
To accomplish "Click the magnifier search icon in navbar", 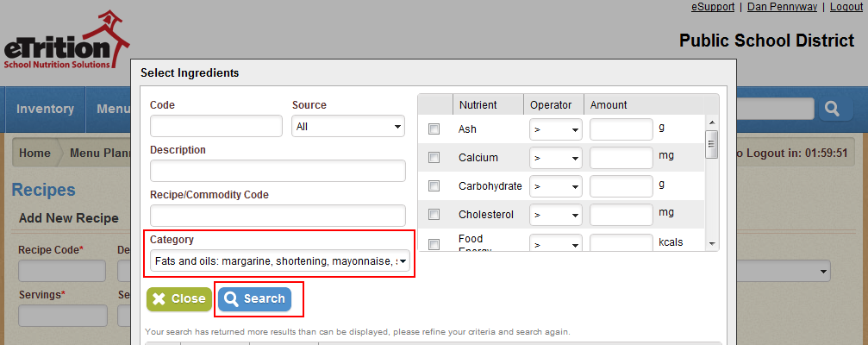I will pos(833,109).
